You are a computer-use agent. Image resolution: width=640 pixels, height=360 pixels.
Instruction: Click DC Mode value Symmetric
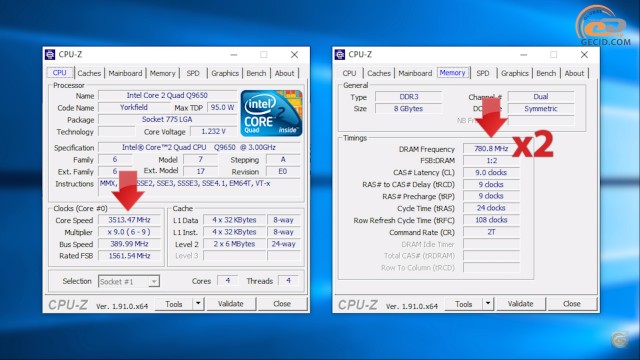tap(541, 109)
